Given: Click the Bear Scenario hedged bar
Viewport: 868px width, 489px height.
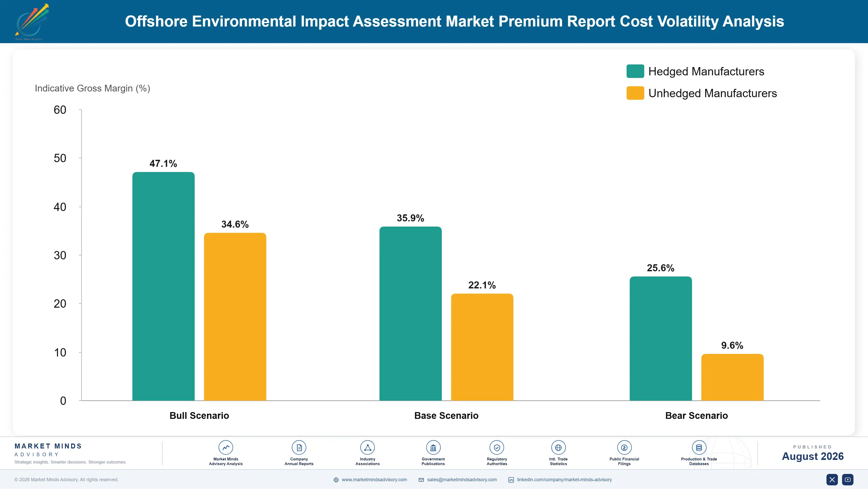Looking at the screenshot, I should [661, 339].
